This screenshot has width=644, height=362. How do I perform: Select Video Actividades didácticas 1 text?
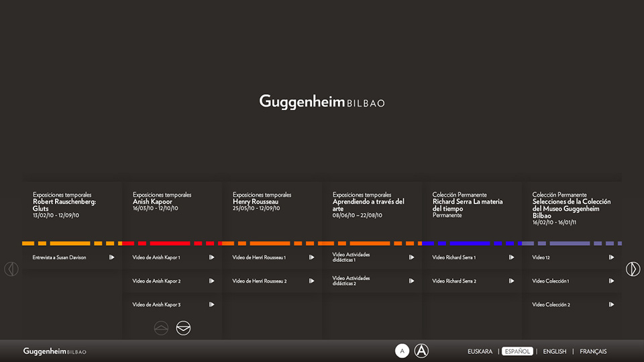[x=351, y=257]
